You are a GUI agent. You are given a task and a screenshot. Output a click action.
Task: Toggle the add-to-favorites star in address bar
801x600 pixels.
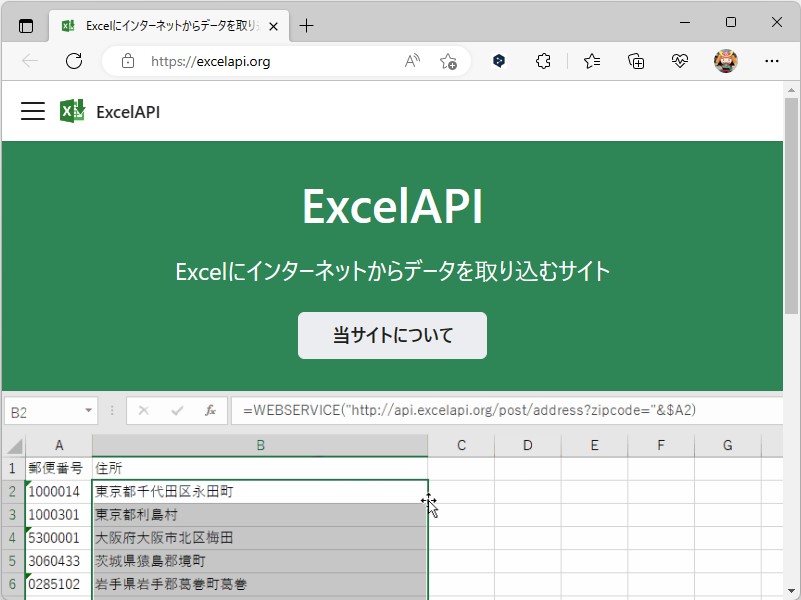click(450, 61)
